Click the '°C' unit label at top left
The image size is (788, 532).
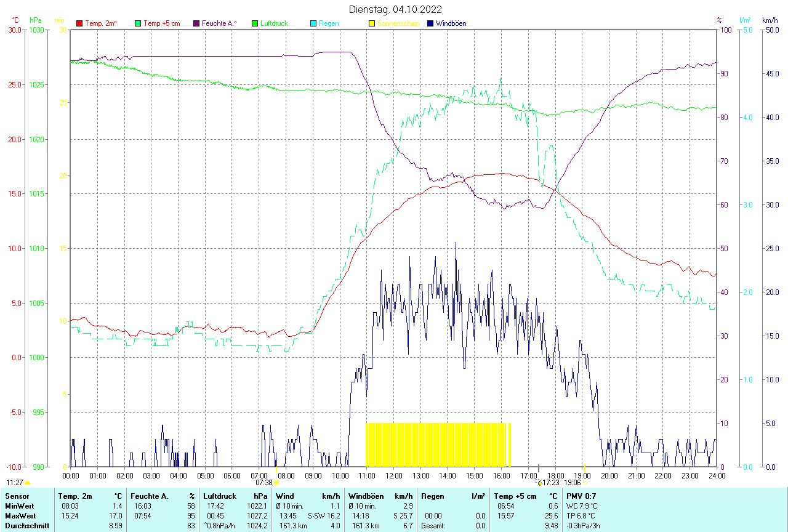click(16, 20)
